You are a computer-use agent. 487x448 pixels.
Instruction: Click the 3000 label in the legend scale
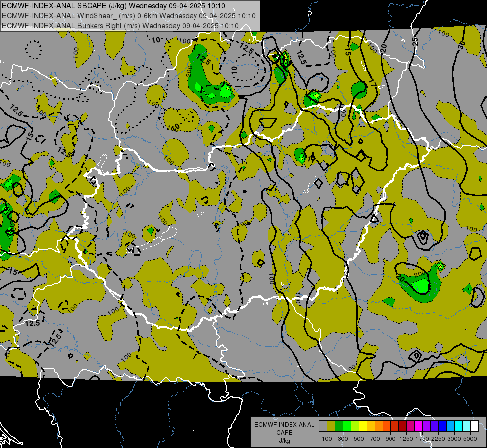[x=454, y=439]
